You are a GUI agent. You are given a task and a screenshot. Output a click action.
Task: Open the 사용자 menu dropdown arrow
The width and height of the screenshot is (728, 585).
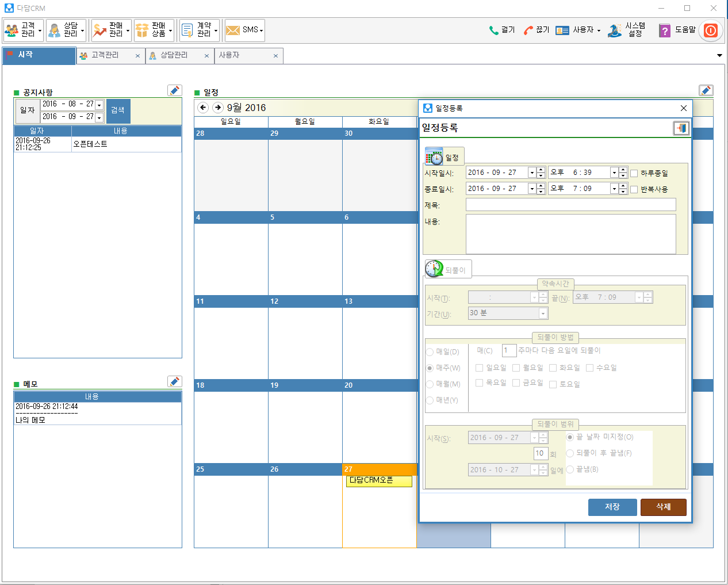coord(599,30)
